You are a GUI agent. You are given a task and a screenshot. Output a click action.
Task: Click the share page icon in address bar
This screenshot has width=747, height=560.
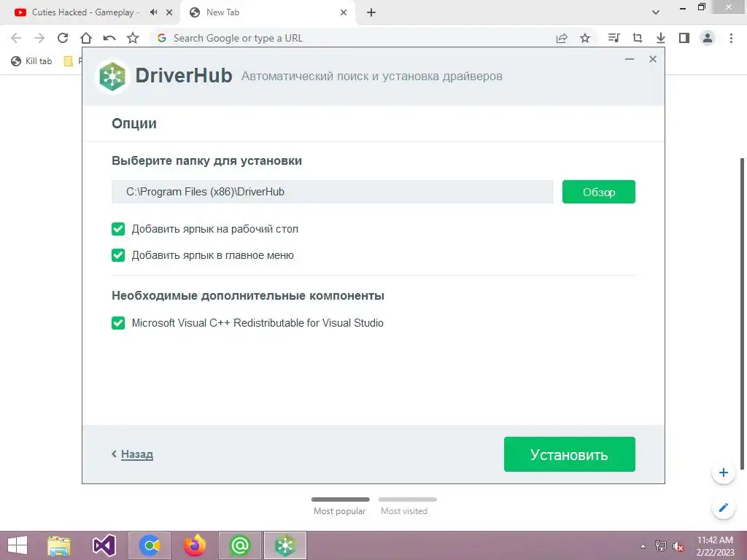click(x=562, y=38)
